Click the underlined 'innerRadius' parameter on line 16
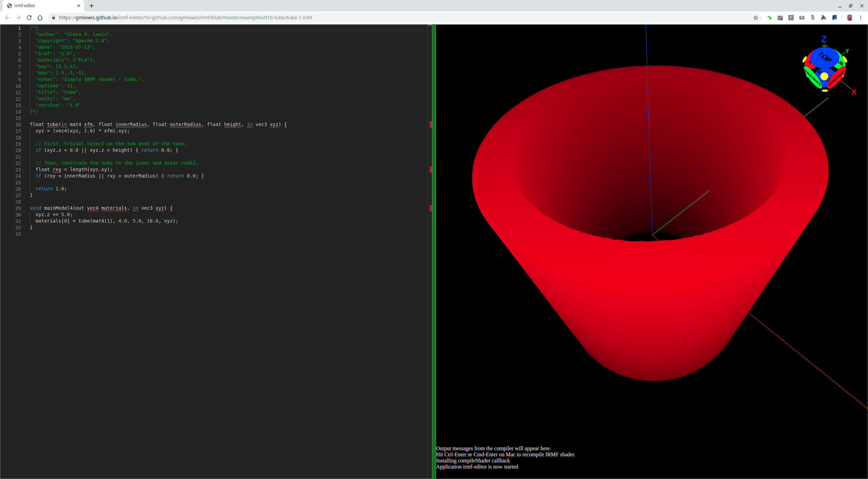Viewport: 868px width, 479px height. click(131, 124)
